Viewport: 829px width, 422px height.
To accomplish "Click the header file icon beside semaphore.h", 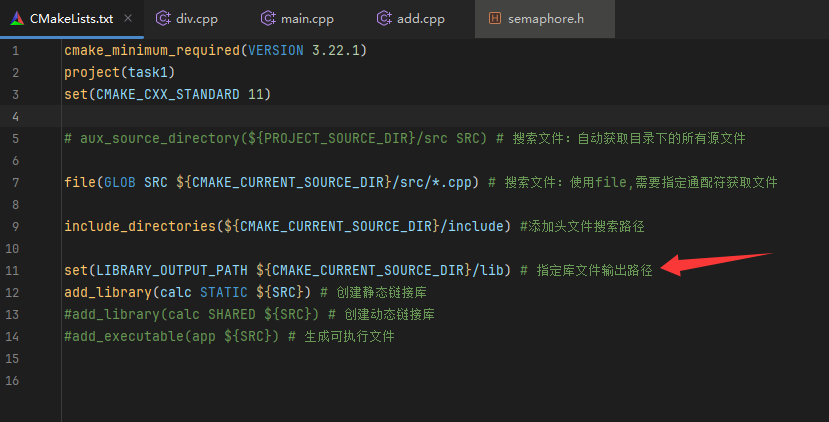I will [x=496, y=19].
